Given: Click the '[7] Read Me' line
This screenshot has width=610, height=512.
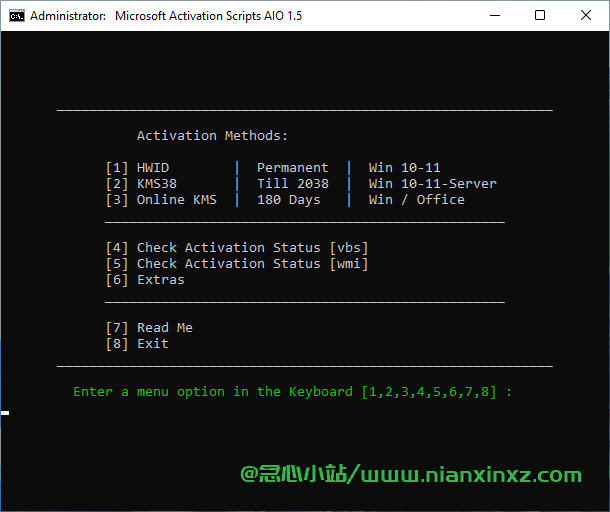Looking at the screenshot, I should pyautogui.click(x=149, y=328).
